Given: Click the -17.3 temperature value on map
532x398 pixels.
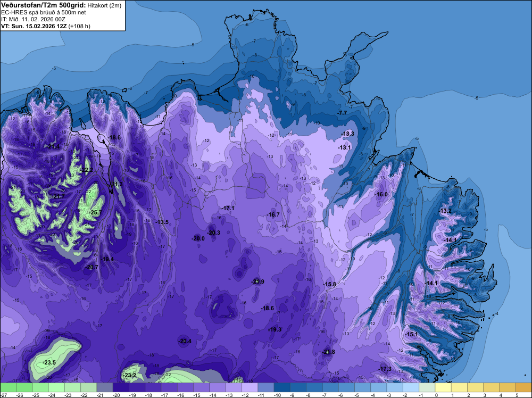Looking at the screenshot, I should coord(385,369).
